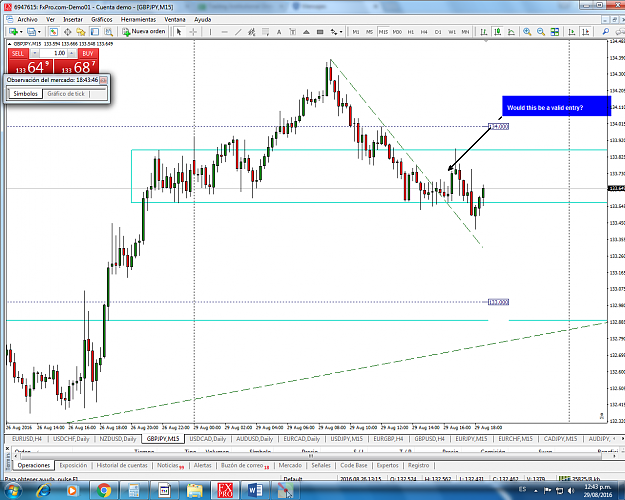625x500 pixels.
Task: Expand the profiles dropdown arrow
Action: 39,32
